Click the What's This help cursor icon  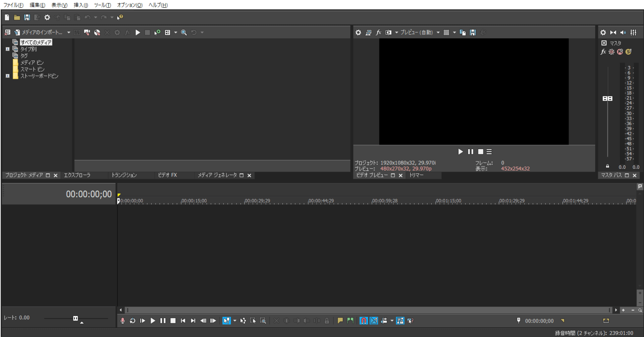120,17
